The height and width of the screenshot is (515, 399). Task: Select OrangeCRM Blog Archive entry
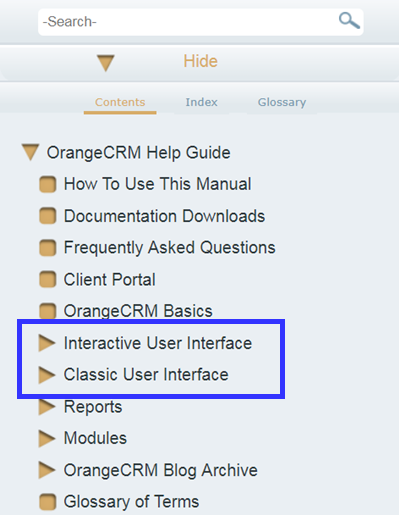tap(161, 470)
